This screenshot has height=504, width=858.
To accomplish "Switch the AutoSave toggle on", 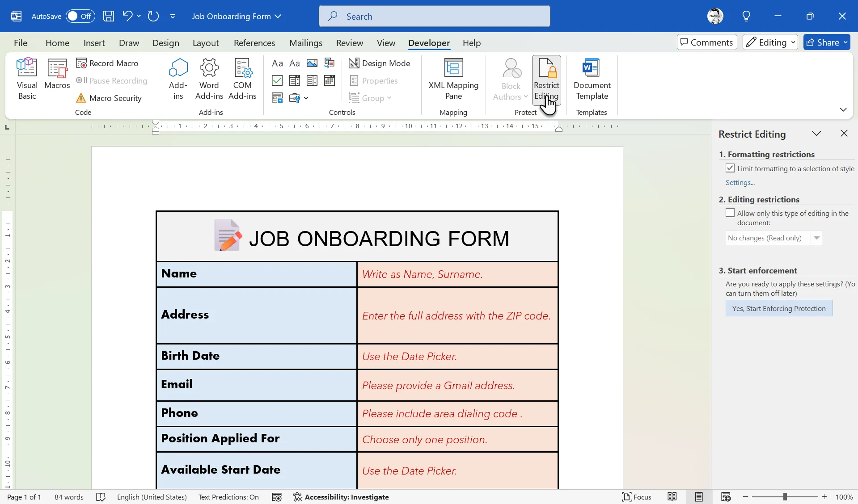I will pyautogui.click(x=80, y=16).
